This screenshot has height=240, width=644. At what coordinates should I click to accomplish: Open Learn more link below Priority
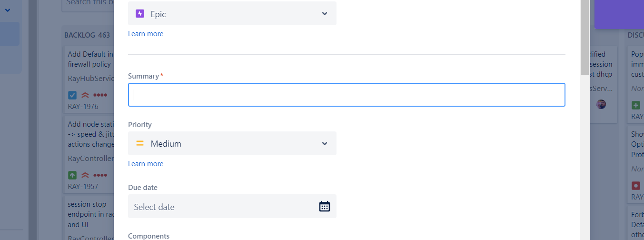pyautogui.click(x=146, y=164)
